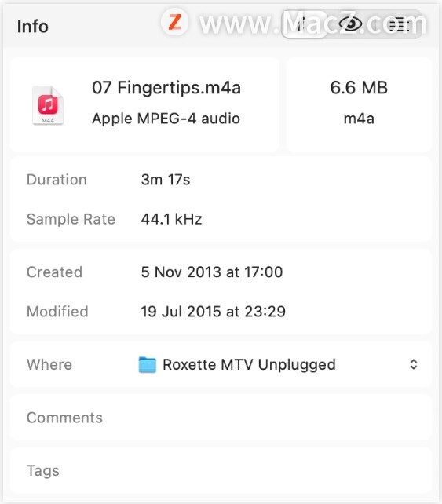Expand the Where path up-down chevrons
Screen dimensions: 442x504
point(414,364)
